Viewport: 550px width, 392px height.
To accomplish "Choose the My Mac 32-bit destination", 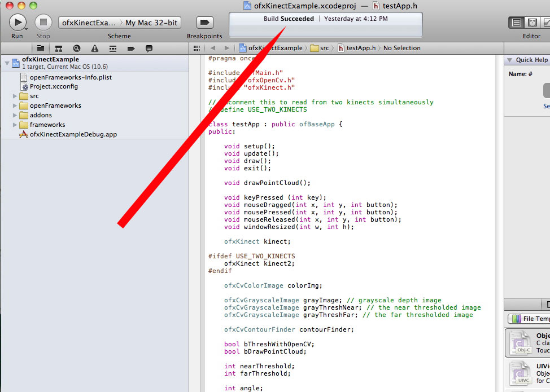I will pos(151,23).
